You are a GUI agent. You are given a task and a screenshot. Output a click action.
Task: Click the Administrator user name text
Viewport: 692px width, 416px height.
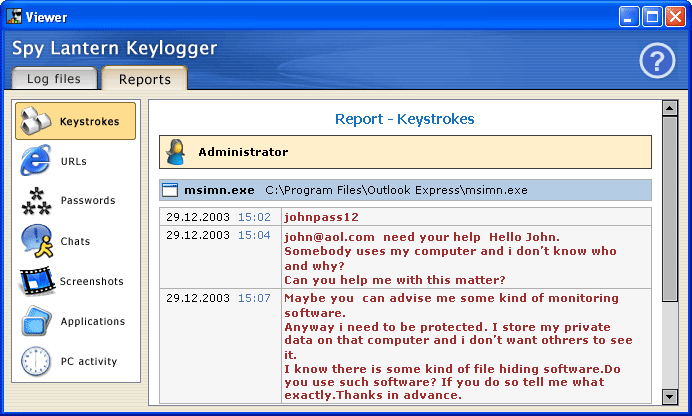pos(243,152)
